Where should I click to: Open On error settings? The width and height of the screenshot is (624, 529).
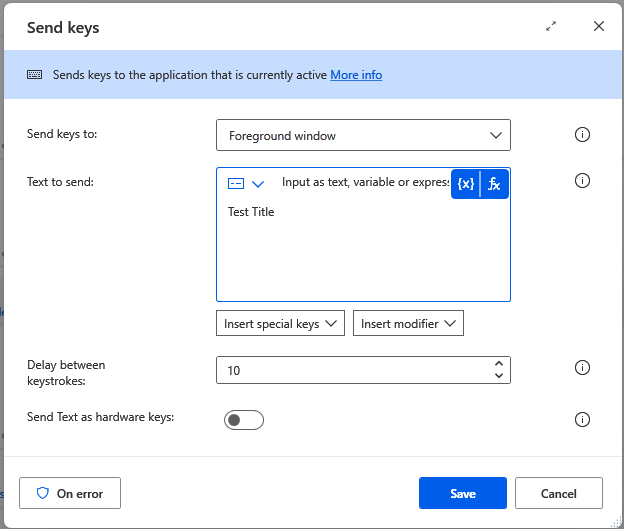[70, 493]
